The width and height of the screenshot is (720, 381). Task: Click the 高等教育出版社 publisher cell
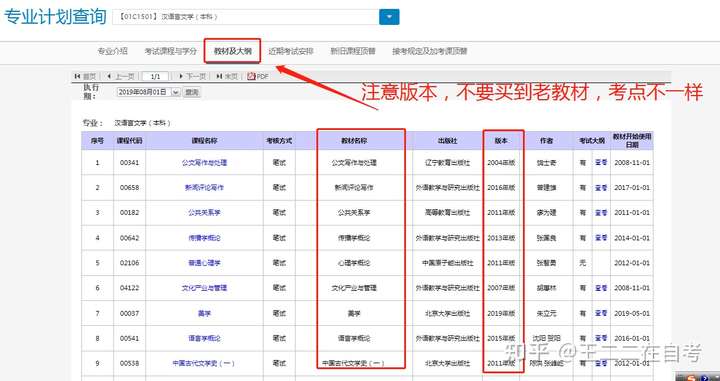click(447, 213)
